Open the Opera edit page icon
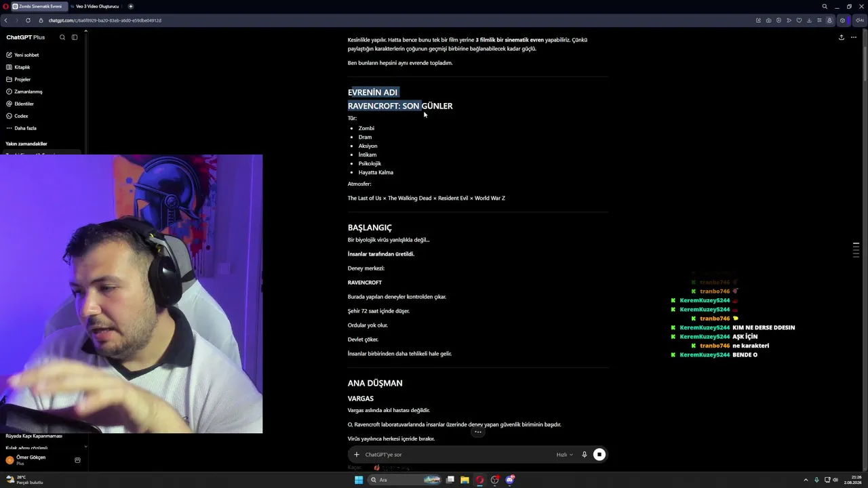The width and height of the screenshot is (868, 488). point(758,20)
